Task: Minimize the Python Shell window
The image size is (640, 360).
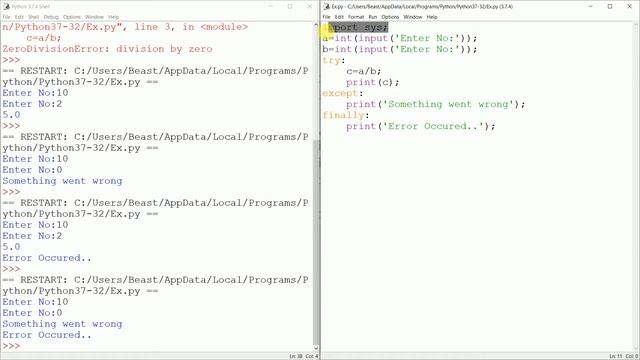Action: (x=271, y=7)
